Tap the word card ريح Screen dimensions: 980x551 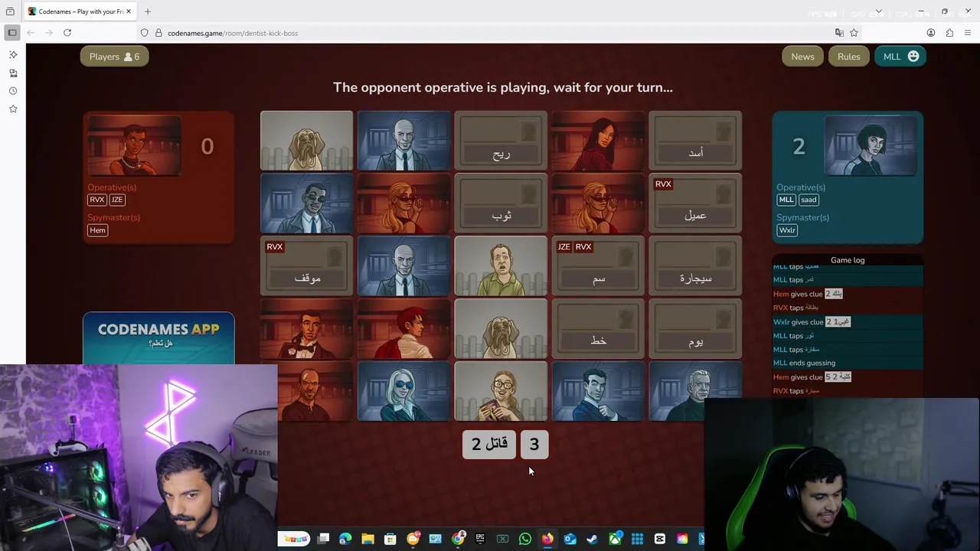coord(501,141)
